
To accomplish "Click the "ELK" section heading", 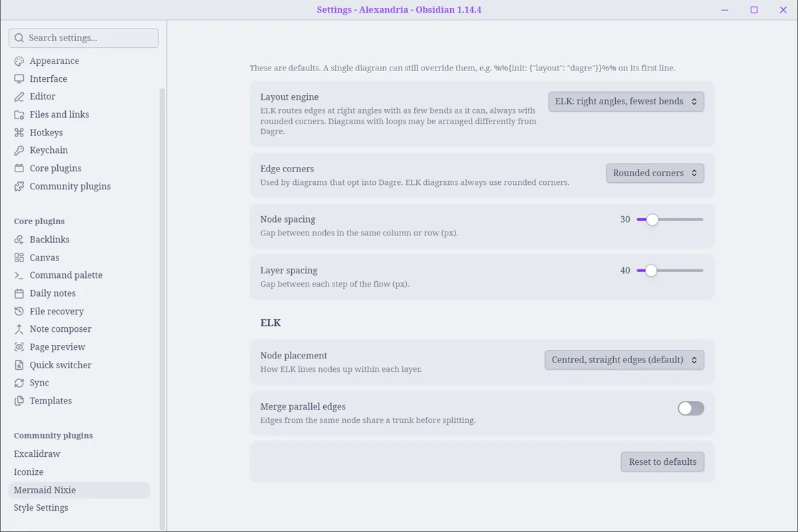I will 271,323.
